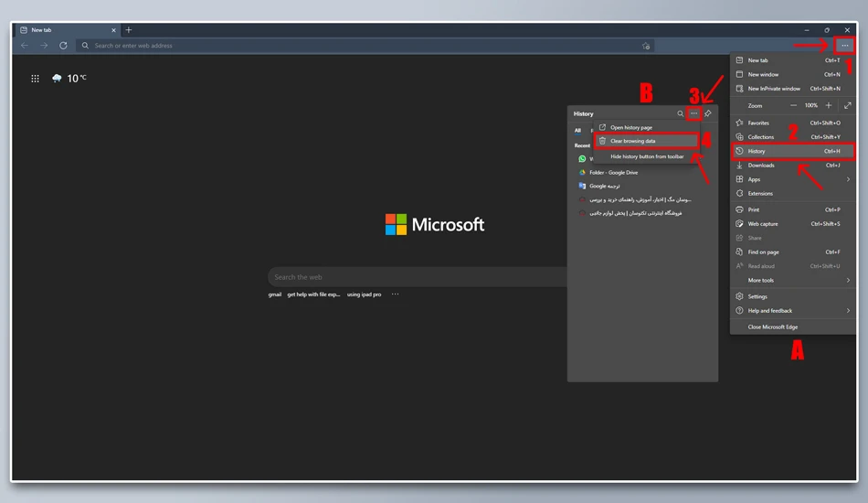This screenshot has height=503, width=868.
Task: Open the Settings and more three-dots menu
Action: pos(845,46)
